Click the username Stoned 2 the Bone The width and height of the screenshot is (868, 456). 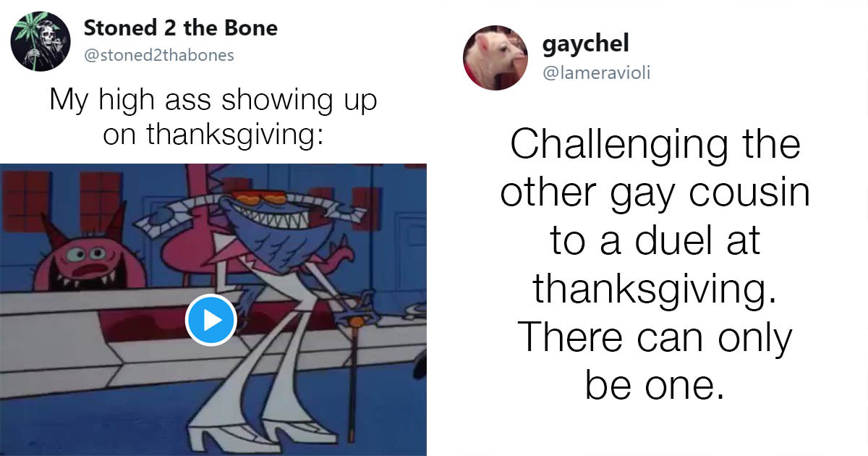[180, 29]
